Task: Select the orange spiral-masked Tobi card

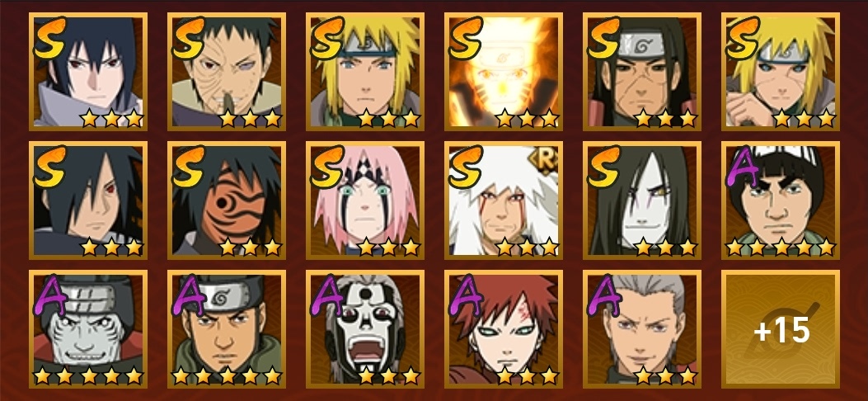Action: click(x=227, y=200)
